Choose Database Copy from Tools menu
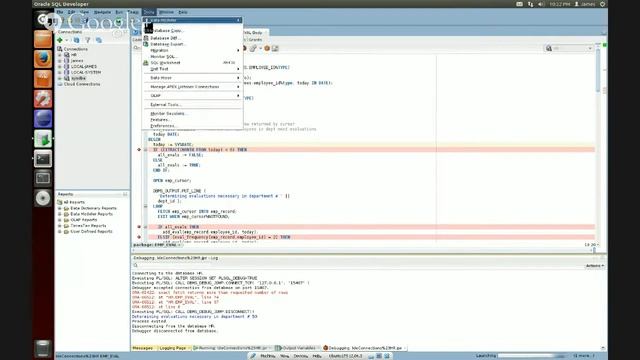Viewport: 640px width, 360px height. pyautogui.click(x=192, y=31)
